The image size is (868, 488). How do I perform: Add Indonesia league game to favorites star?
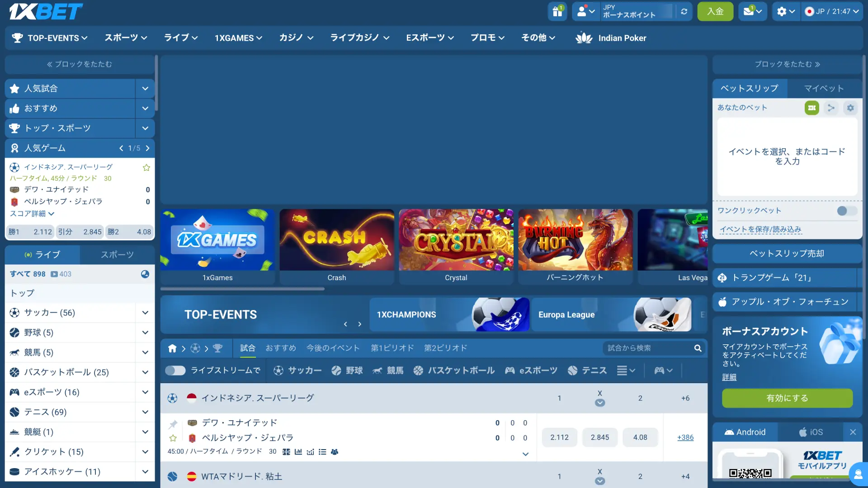(146, 168)
